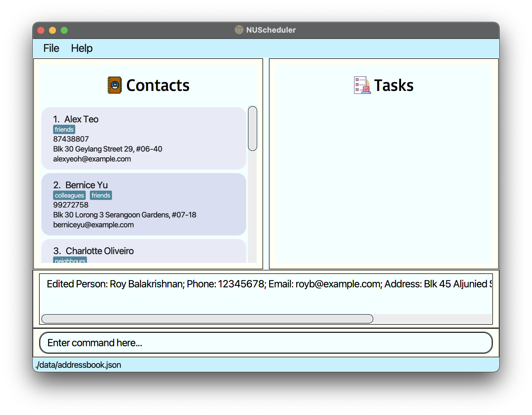
Task: Click address Blk 30 Geylang Street 29
Action: [x=108, y=149]
